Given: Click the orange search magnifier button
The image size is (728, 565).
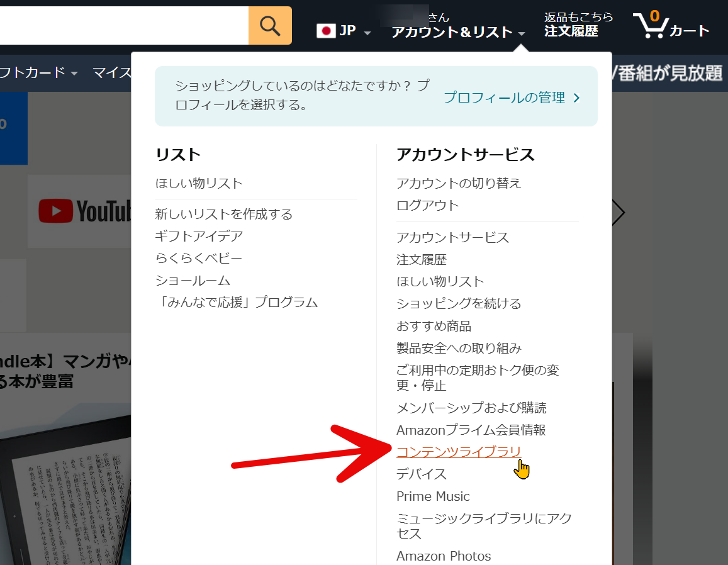Looking at the screenshot, I should (270, 26).
